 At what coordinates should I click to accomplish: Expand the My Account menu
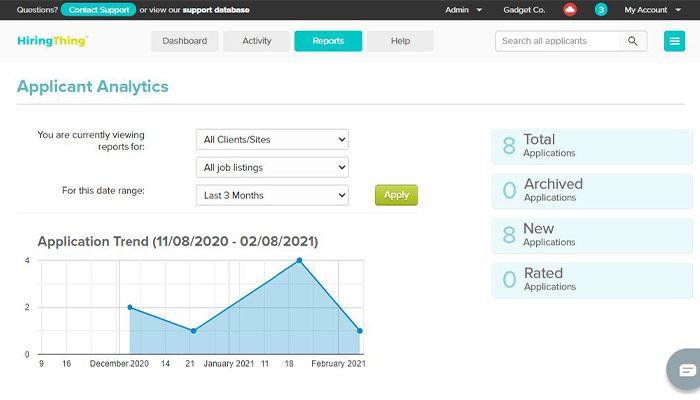pyautogui.click(x=652, y=10)
